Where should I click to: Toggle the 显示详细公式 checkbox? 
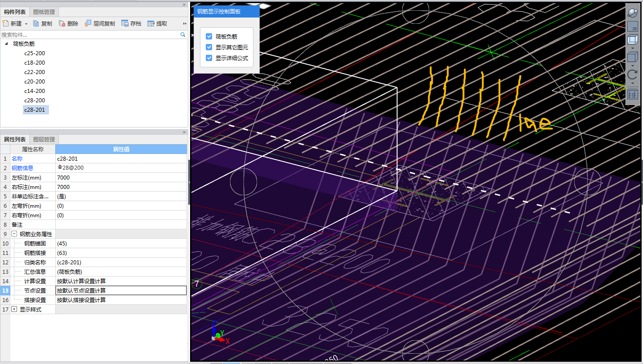point(209,58)
